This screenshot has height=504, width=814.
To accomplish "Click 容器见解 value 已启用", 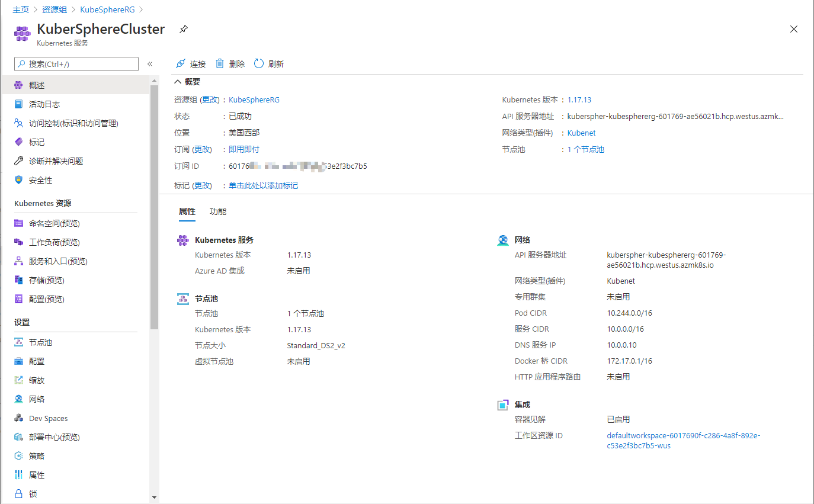I will pos(618,419).
